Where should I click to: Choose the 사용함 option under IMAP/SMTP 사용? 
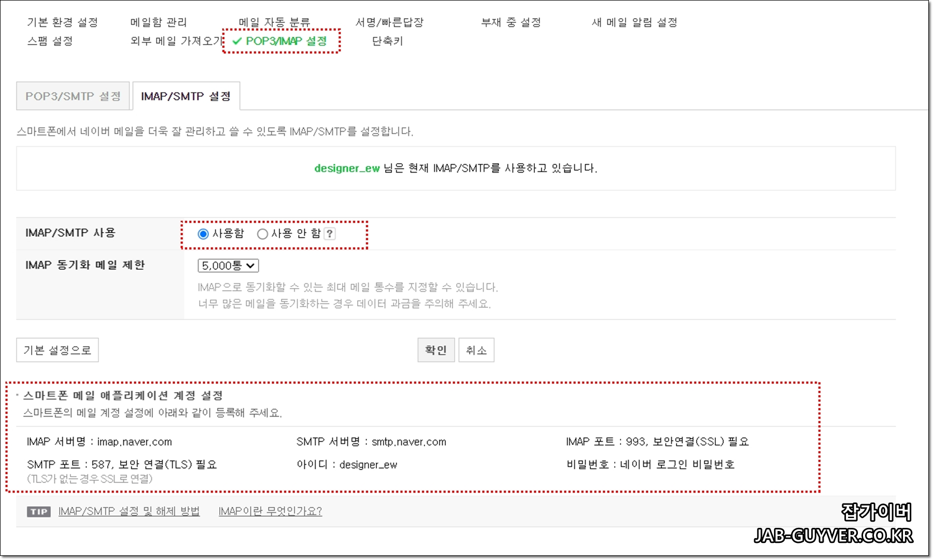click(x=203, y=234)
